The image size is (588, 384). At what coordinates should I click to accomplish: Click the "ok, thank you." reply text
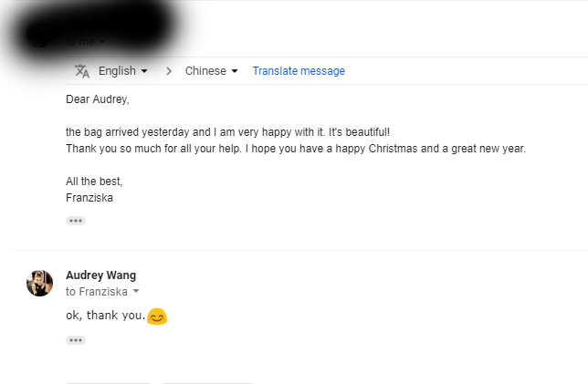click(105, 316)
